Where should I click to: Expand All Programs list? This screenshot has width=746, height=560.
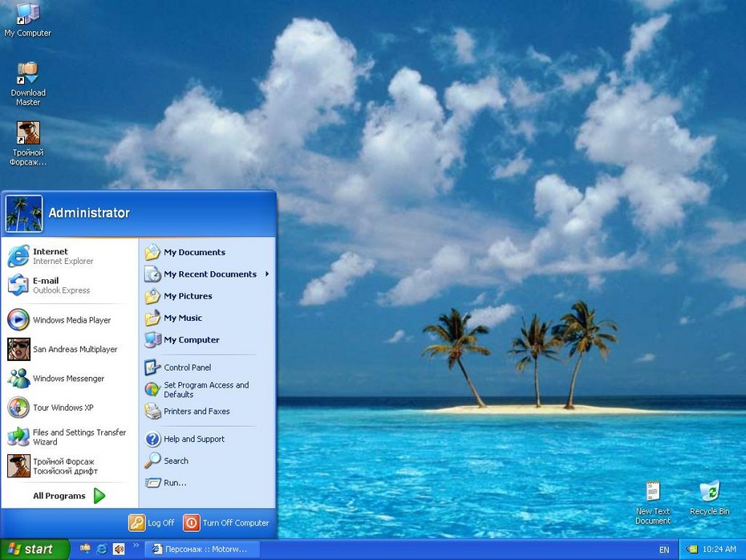(x=70, y=496)
